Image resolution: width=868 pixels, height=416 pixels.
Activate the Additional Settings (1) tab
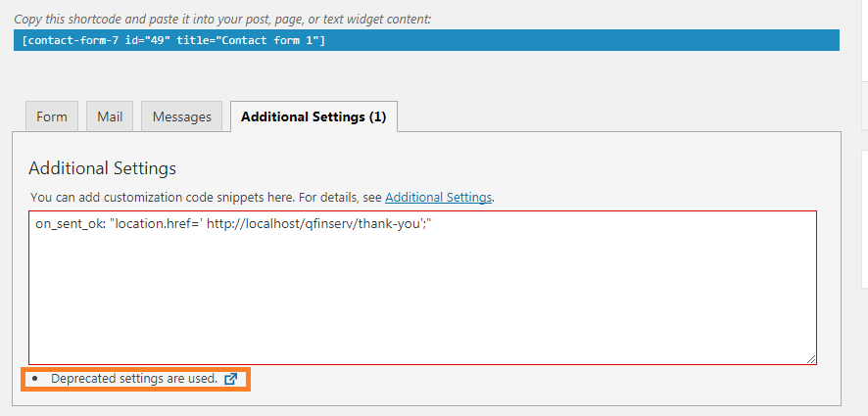[x=313, y=116]
